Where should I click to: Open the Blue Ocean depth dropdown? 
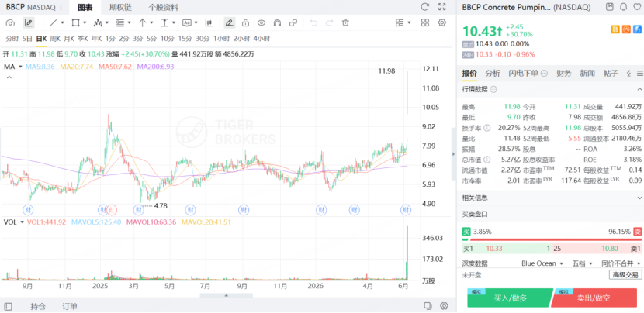542,263
